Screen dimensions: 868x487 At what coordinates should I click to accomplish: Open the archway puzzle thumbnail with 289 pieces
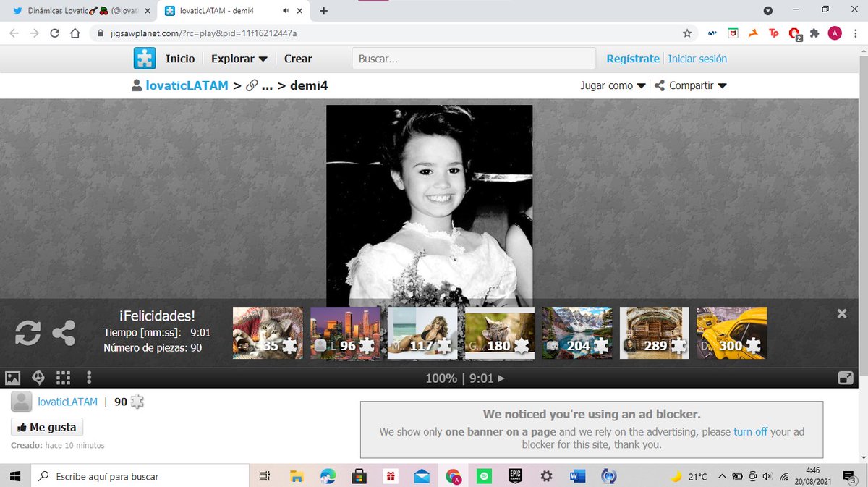[655, 333]
